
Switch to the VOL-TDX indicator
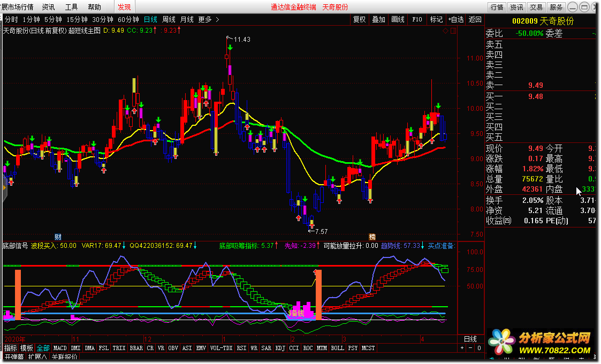pyautogui.click(x=221, y=348)
